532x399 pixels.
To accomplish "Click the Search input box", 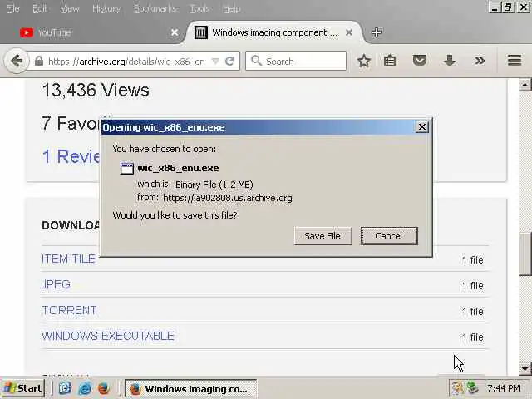I will pyautogui.click(x=296, y=61).
